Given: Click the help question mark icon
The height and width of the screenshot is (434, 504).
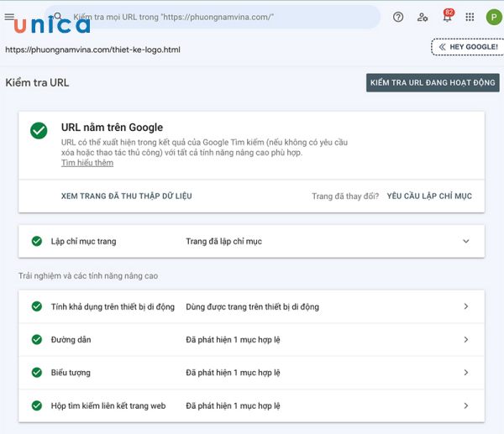Looking at the screenshot, I should click(398, 17).
